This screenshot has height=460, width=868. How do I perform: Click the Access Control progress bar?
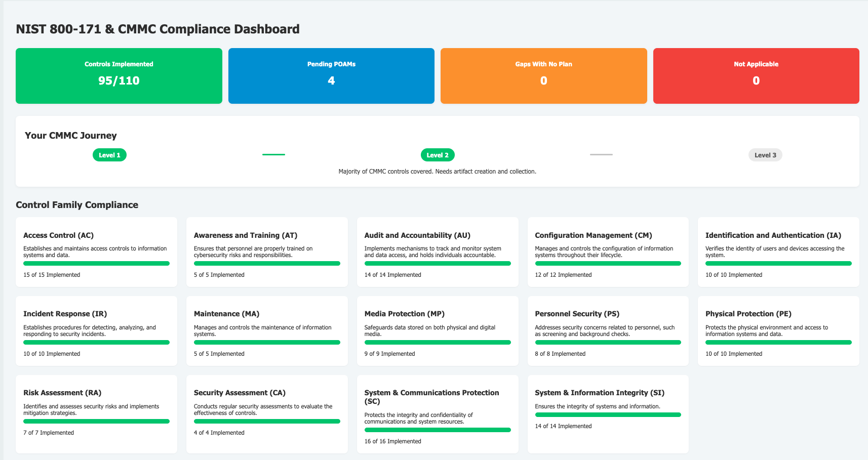click(96, 263)
